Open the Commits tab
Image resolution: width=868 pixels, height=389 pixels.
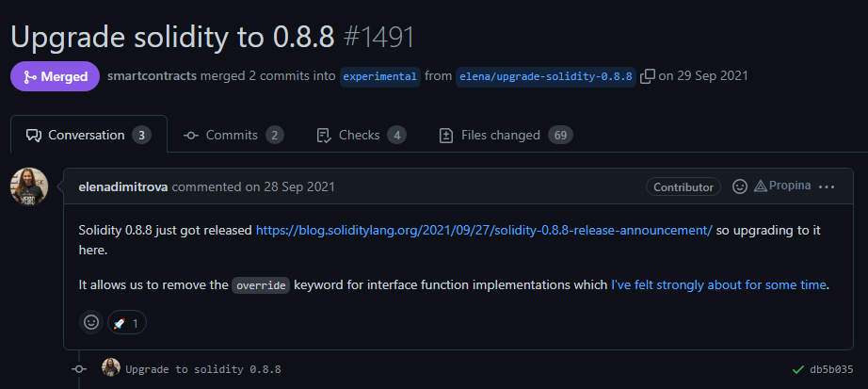[233, 135]
